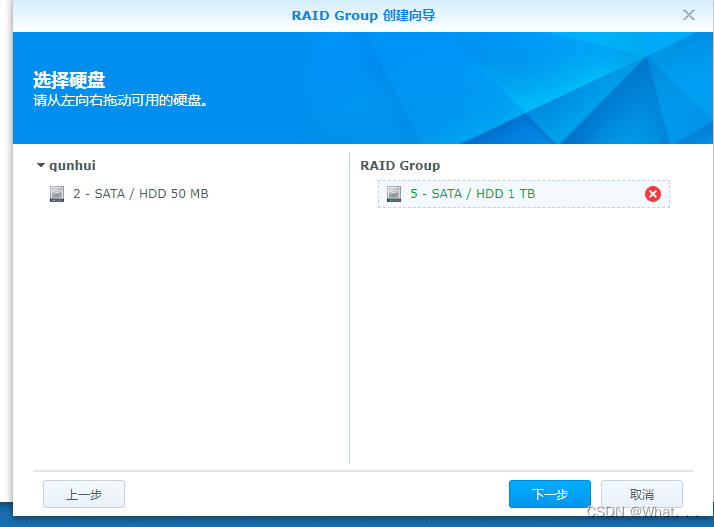Cancel the wizard with 取消
Viewport: 714px width, 527px height.
pos(642,494)
